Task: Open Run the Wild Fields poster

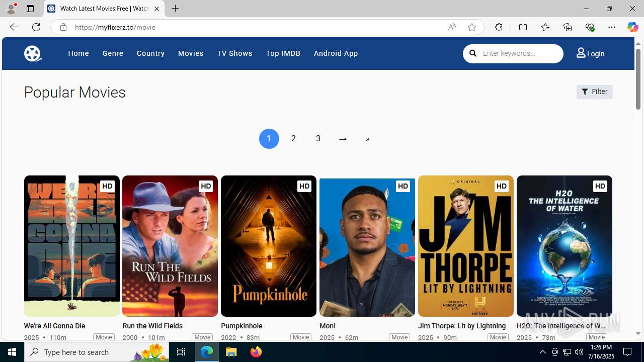Action: (x=170, y=246)
